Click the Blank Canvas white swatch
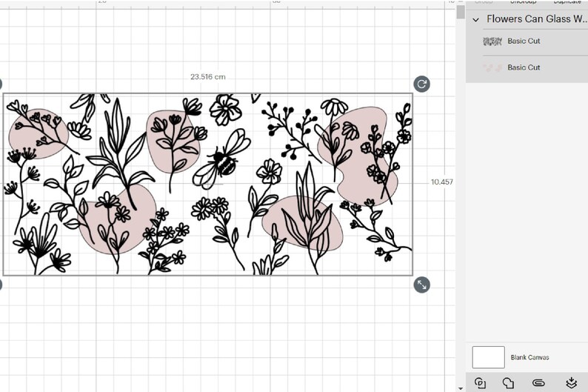This screenshot has width=588, height=392. pyautogui.click(x=488, y=357)
